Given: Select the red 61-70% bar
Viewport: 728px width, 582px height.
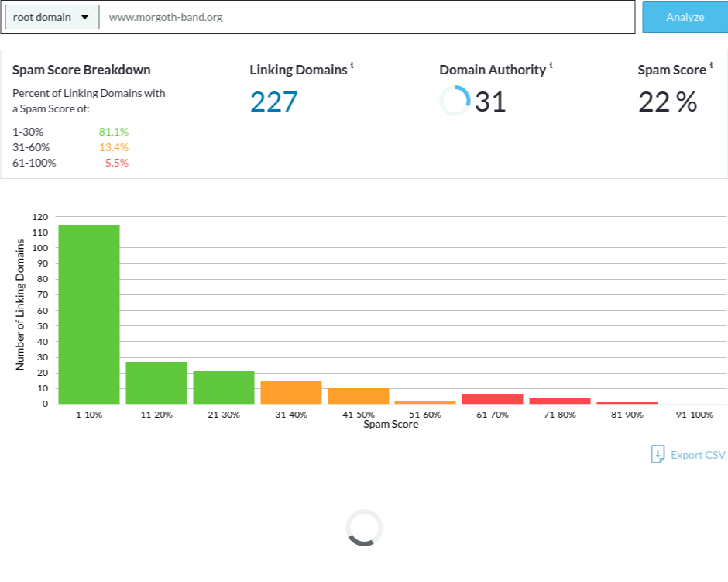Looking at the screenshot, I should click(493, 399).
